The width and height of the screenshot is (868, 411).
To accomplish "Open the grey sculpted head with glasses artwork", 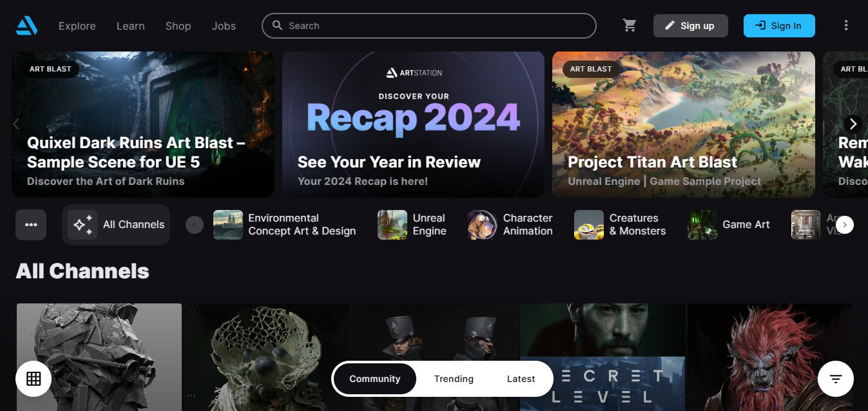I will coord(99,358).
